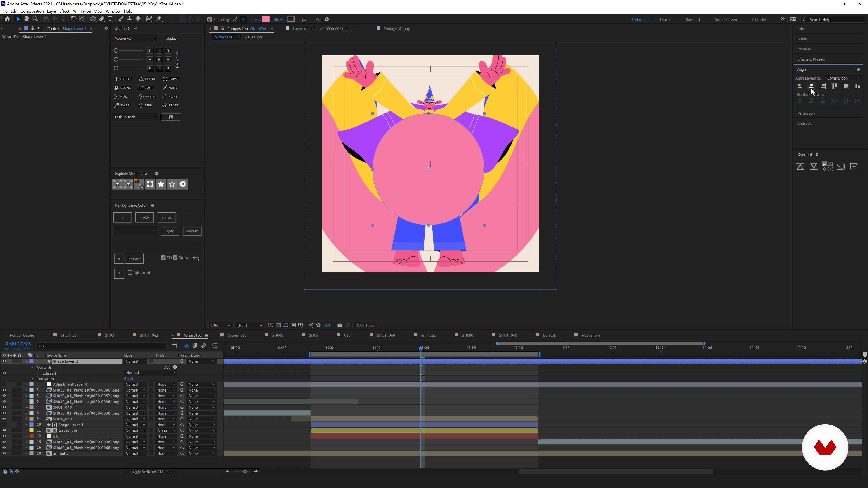Viewport: 868px width, 488px height.
Task: Align layers to horizontal center
Action: pyautogui.click(x=811, y=86)
